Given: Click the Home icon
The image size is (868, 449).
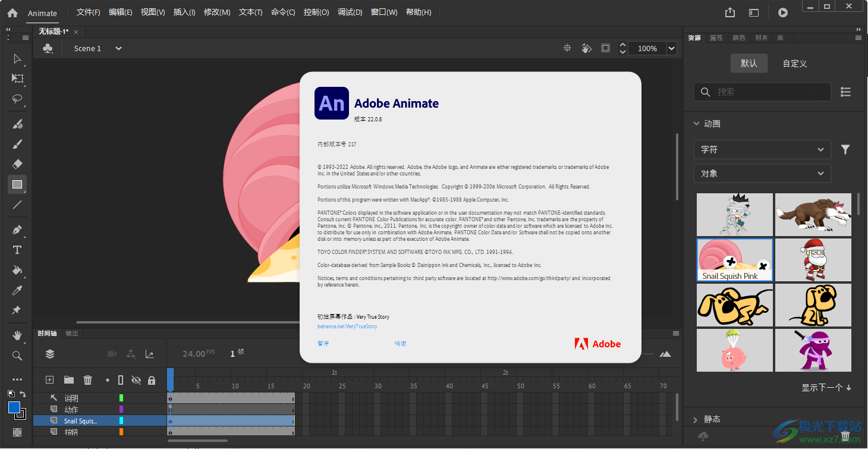Looking at the screenshot, I should coord(12,12).
